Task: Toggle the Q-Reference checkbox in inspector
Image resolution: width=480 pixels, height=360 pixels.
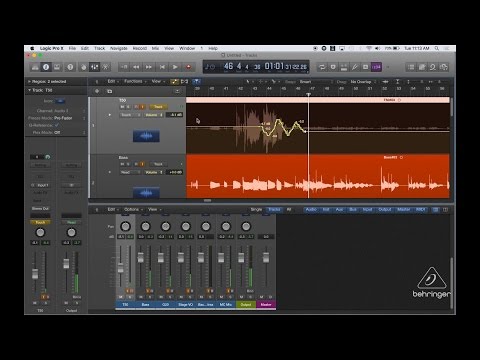Action: click(x=57, y=125)
